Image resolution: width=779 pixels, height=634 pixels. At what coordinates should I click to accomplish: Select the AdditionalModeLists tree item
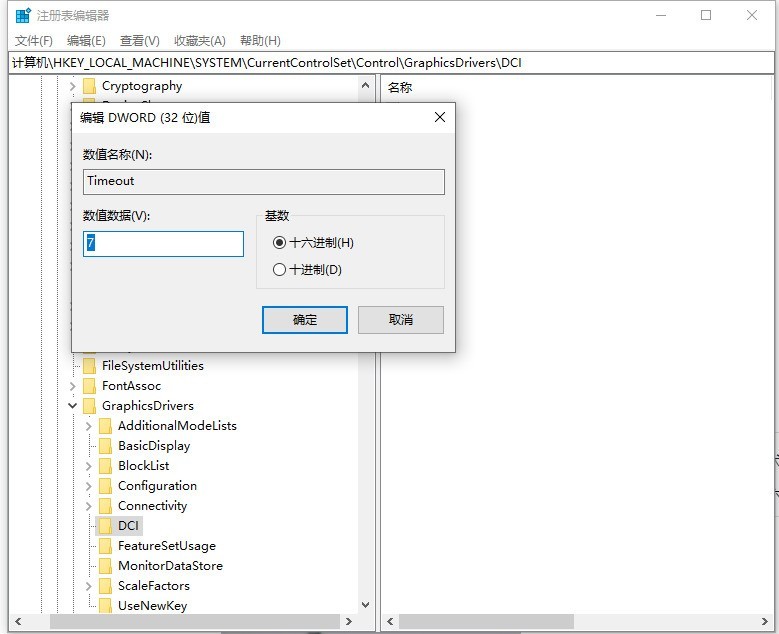[177, 426]
